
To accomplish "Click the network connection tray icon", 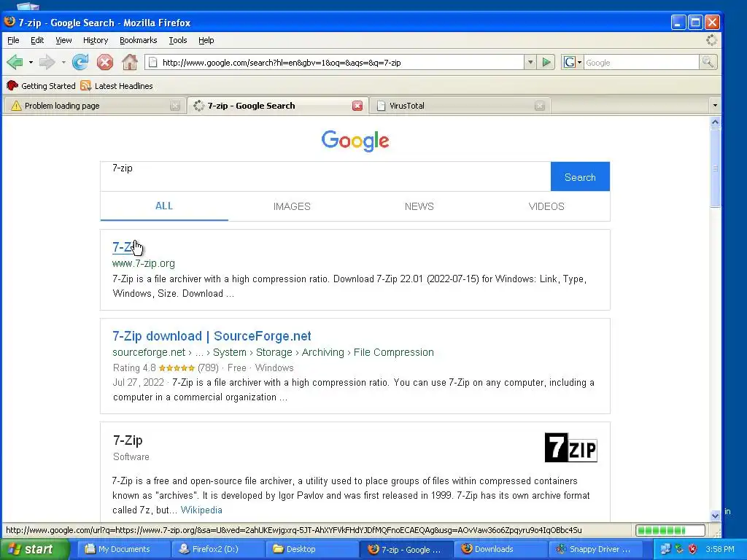I will (x=665, y=549).
